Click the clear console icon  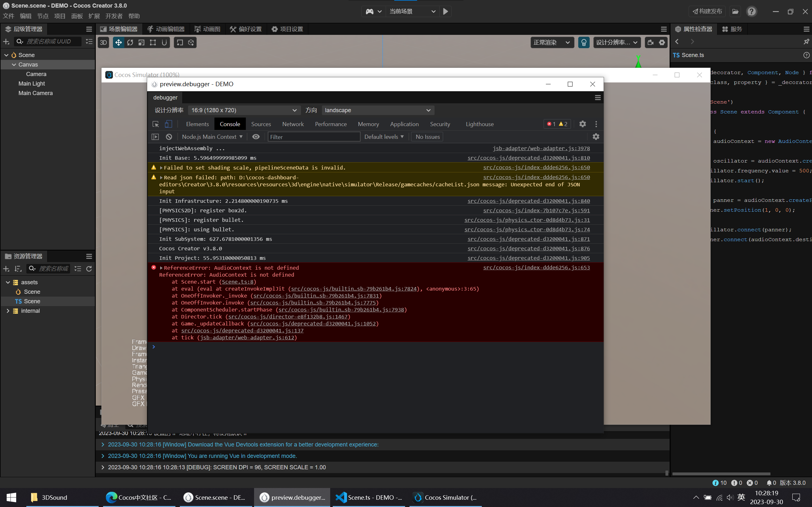point(169,137)
